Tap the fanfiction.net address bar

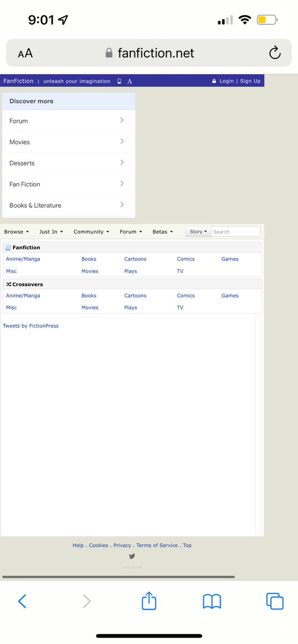[x=149, y=53]
